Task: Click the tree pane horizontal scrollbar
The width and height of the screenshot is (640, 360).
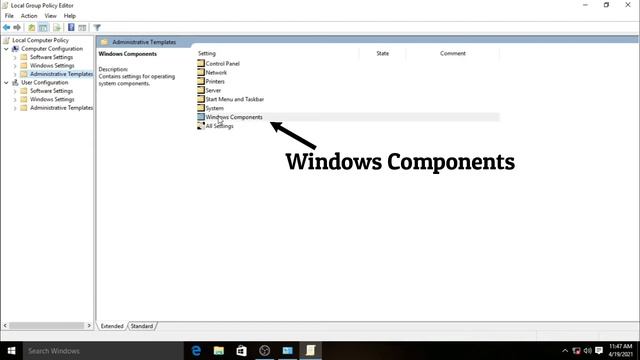Action: (47, 326)
